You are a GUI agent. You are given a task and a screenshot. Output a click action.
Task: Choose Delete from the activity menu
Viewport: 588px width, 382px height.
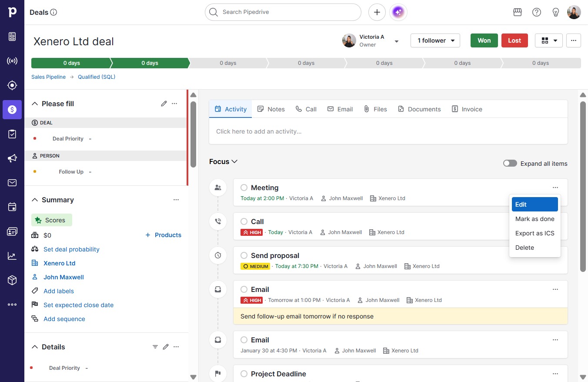click(x=535, y=248)
